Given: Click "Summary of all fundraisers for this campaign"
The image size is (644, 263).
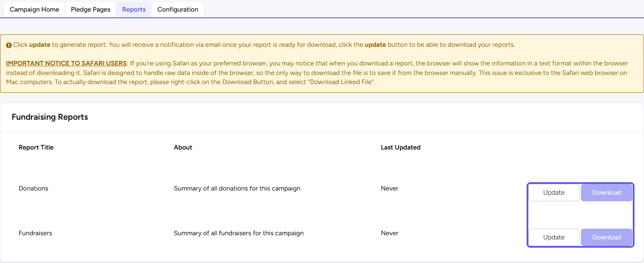Looking at the screenshot, I should coord(238,233).
